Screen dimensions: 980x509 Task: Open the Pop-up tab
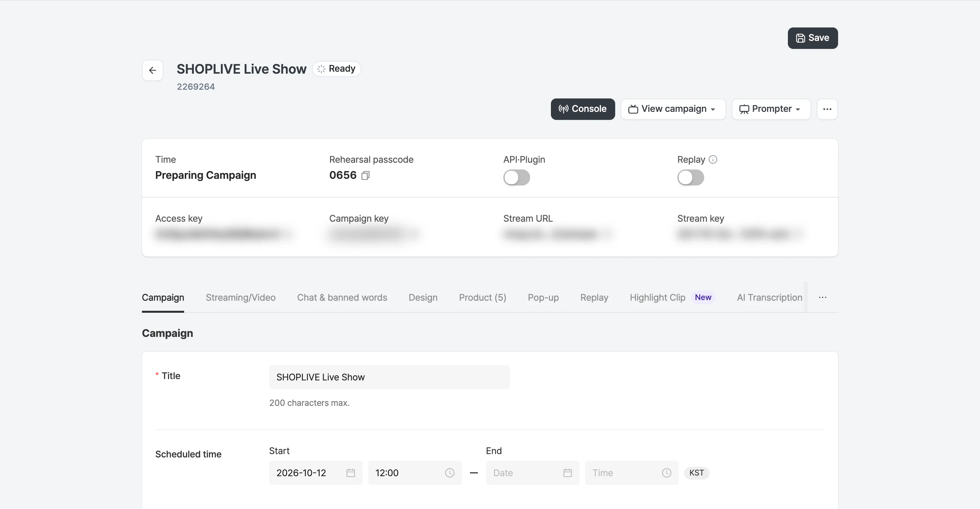click(543, 297)
